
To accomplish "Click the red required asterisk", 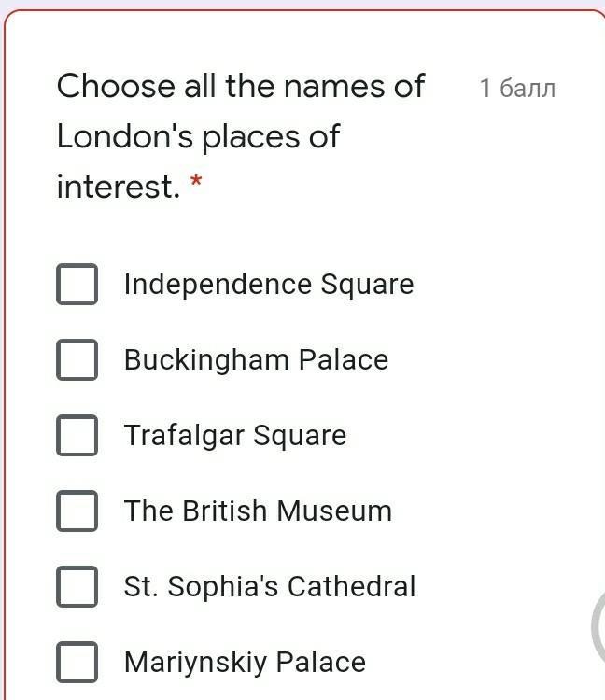I will pyautogui.click(x=196, y=184).
